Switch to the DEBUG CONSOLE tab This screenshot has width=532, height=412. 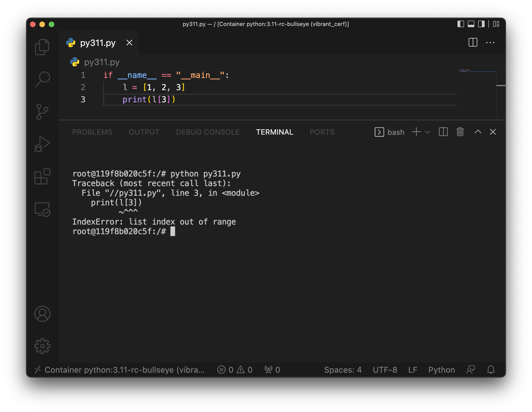[207, 132]
